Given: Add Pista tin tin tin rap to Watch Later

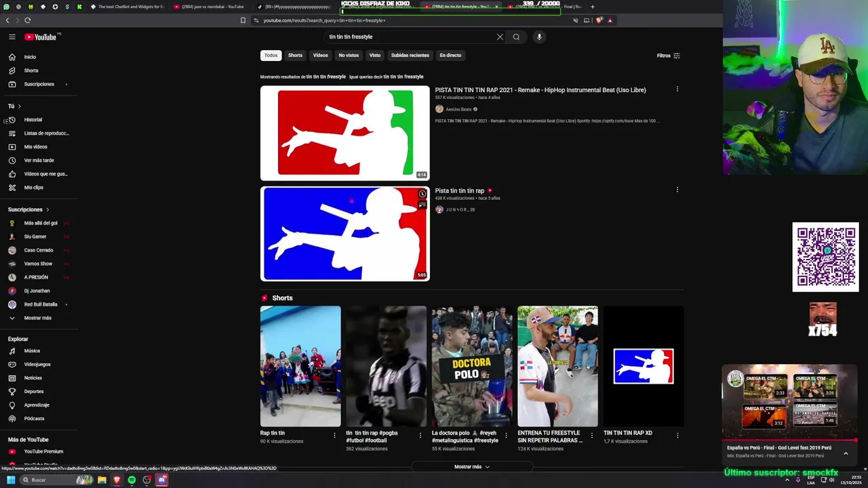Looking at the screenshot, I should coord(422,195).
